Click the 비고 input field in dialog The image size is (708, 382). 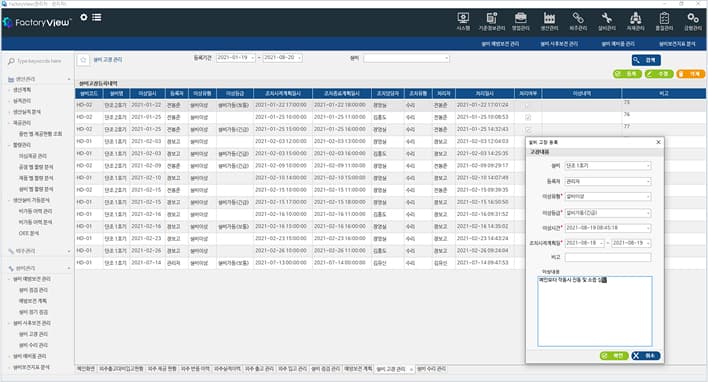608,257
